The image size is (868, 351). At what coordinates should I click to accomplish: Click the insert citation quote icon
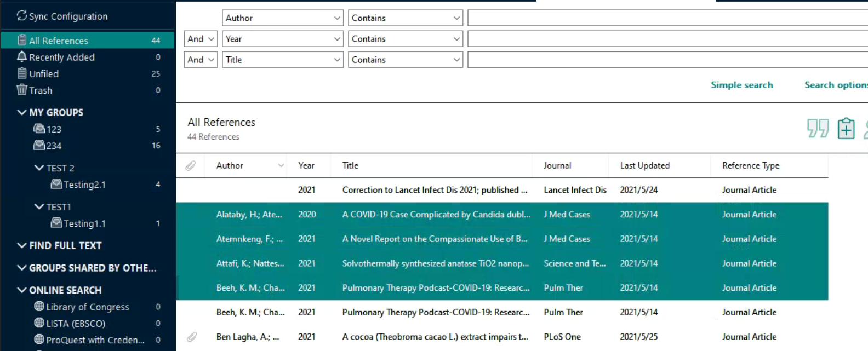point(818,129)
